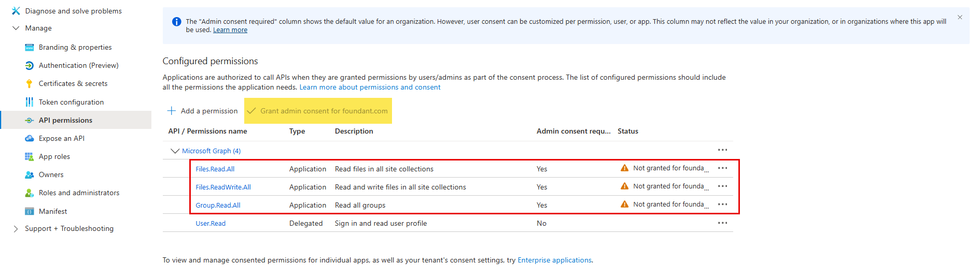Click the Diagnose and solve problems icon

coord(16,10)
